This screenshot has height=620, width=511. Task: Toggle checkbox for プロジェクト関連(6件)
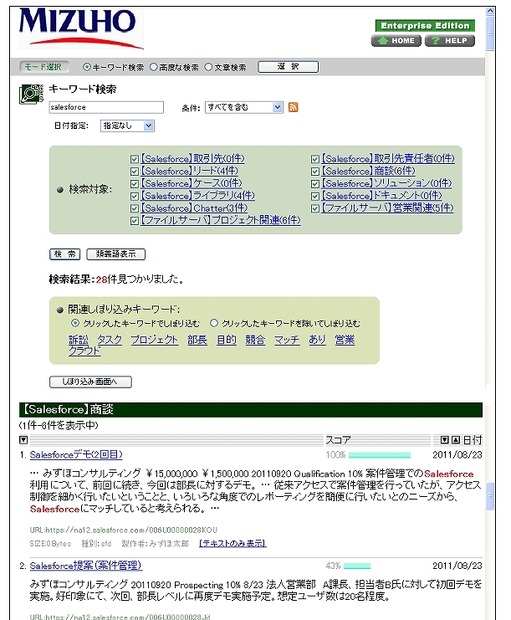(x=134, y=221)
